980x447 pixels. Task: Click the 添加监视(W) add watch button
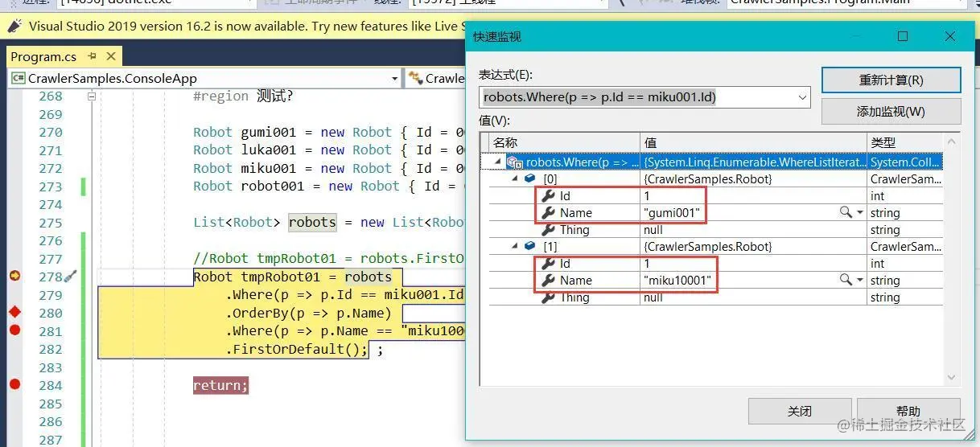pos(891,111)
